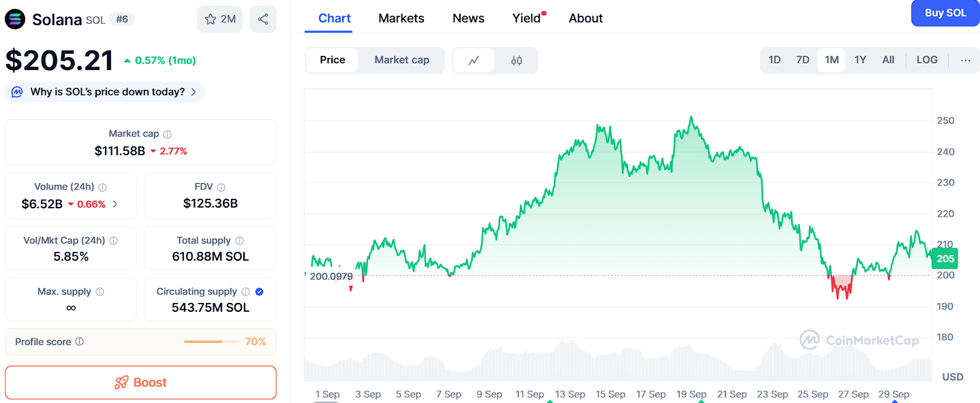This screenshot has width=980, height=403.
Task: Click the current price 205 label on chart
Action: pos(945,259)
